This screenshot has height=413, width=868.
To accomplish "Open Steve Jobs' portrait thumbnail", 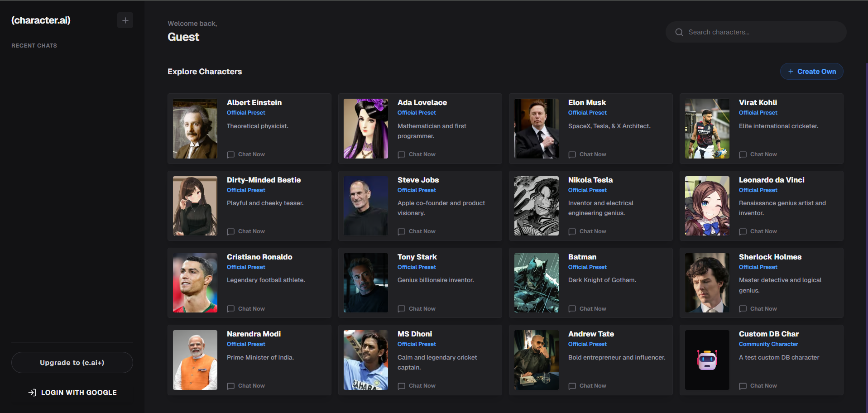I will pyautogui.click(x=366, y=206).
